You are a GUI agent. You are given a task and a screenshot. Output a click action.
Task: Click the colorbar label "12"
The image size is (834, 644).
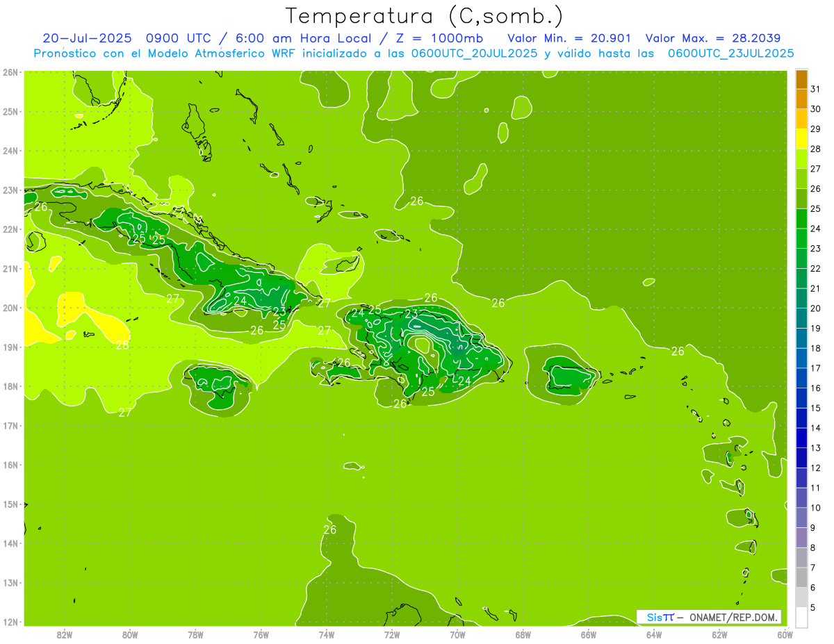point(815,468)
